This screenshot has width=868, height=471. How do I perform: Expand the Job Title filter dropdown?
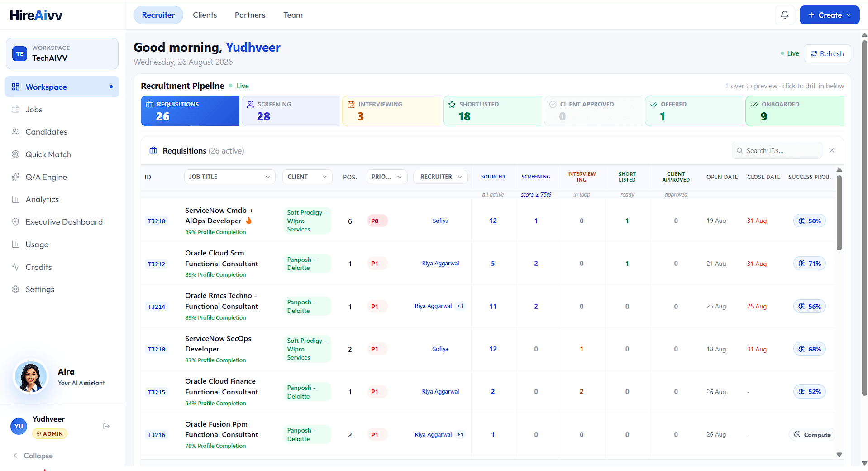(x=229, y=177)
